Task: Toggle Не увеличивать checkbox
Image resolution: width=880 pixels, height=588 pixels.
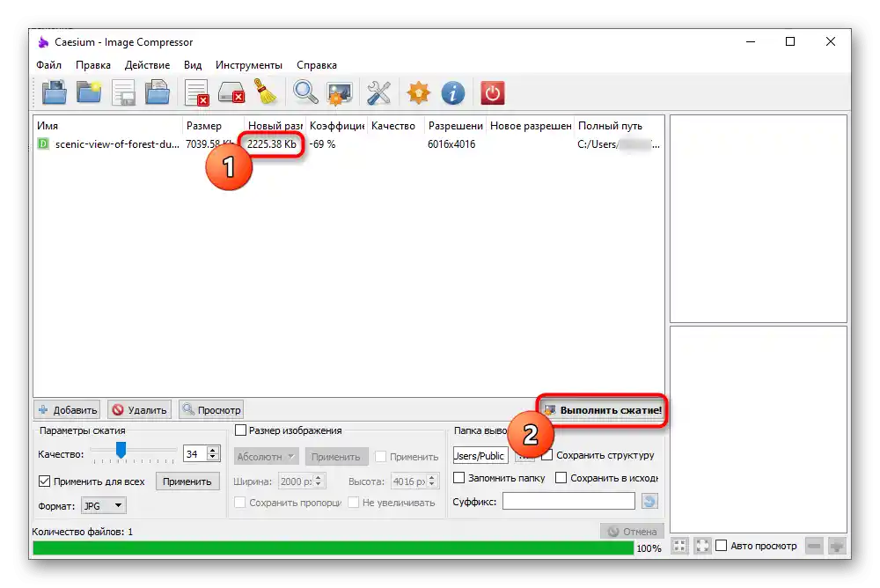Action: [x=353, y=502]
